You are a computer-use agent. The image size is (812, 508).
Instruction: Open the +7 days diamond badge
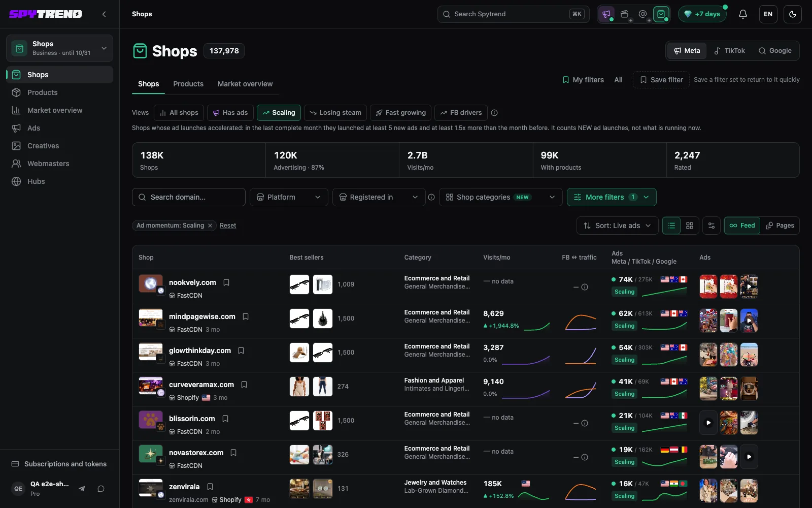(702, 14)
